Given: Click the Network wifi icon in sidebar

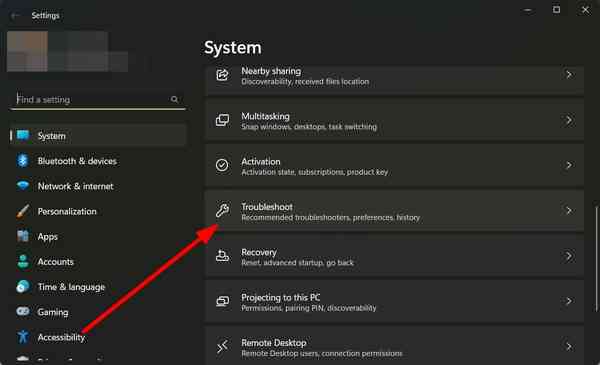Looking at the screenshot, I should tap(23, 186).
